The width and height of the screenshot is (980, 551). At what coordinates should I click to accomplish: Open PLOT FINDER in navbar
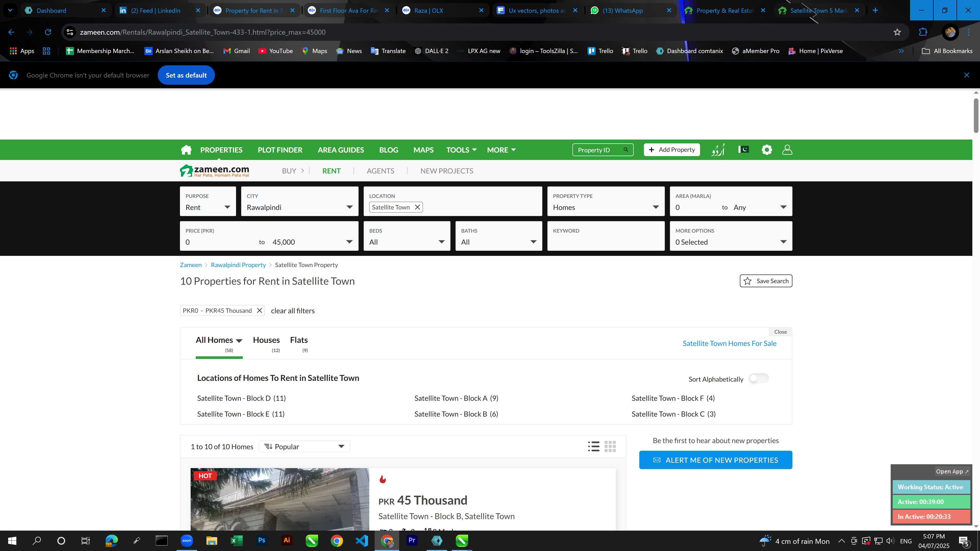click(280, 150)
